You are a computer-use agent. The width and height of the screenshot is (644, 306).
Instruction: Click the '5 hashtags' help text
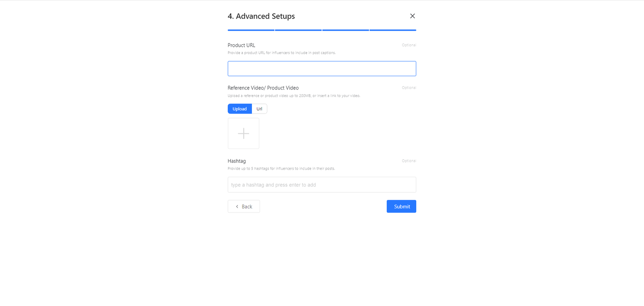point(281,169)
